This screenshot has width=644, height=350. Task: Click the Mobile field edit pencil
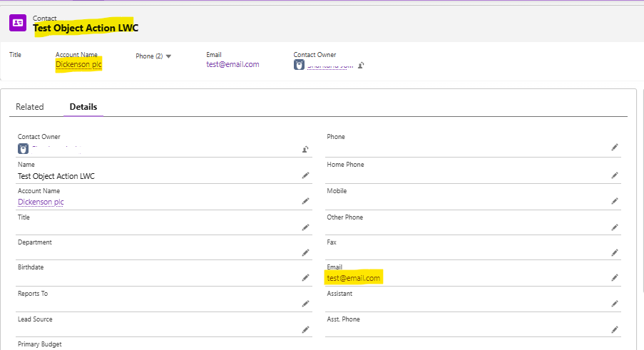tap(615, 202)
